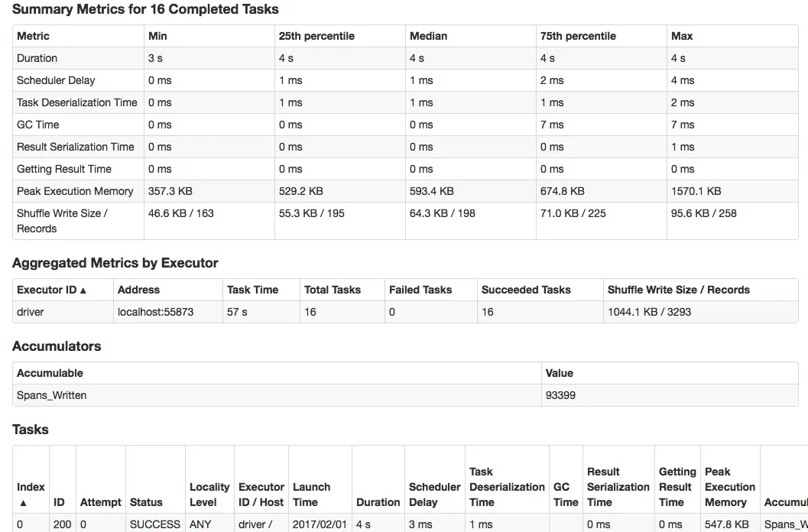The height and width of the screenshot is (532, 808).
Task: Click the Locality Level column header
Action: pos(209,495)
